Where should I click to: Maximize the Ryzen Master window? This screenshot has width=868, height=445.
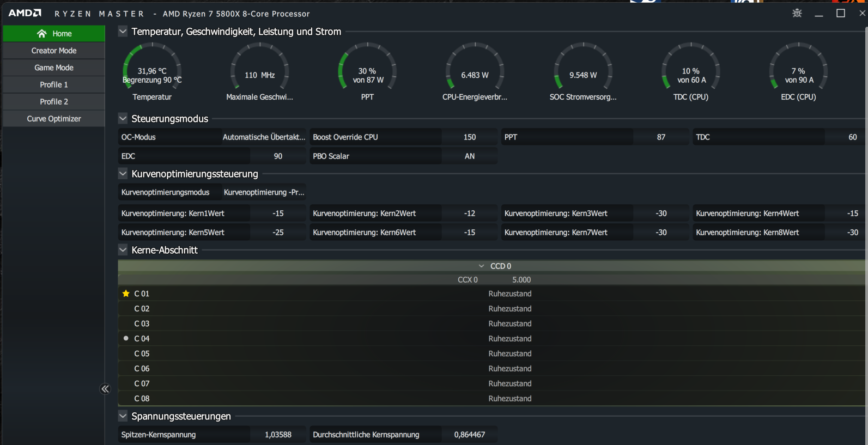tap(841, 13)
